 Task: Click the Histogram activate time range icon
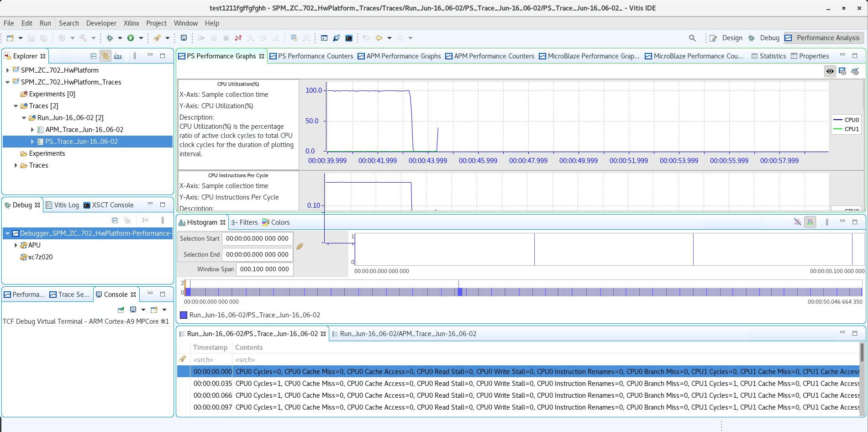(x=810, y=222)
